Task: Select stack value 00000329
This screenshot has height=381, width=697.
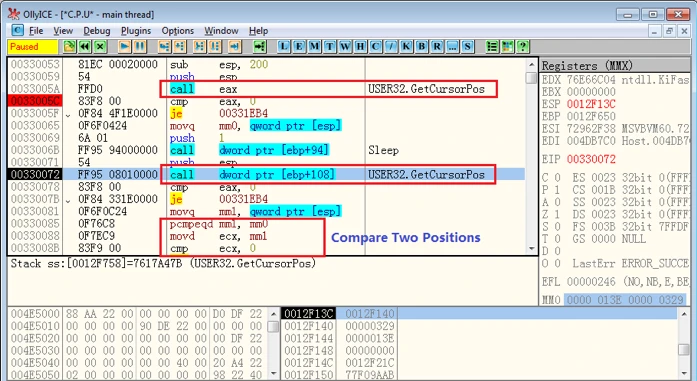Action: 370,326
